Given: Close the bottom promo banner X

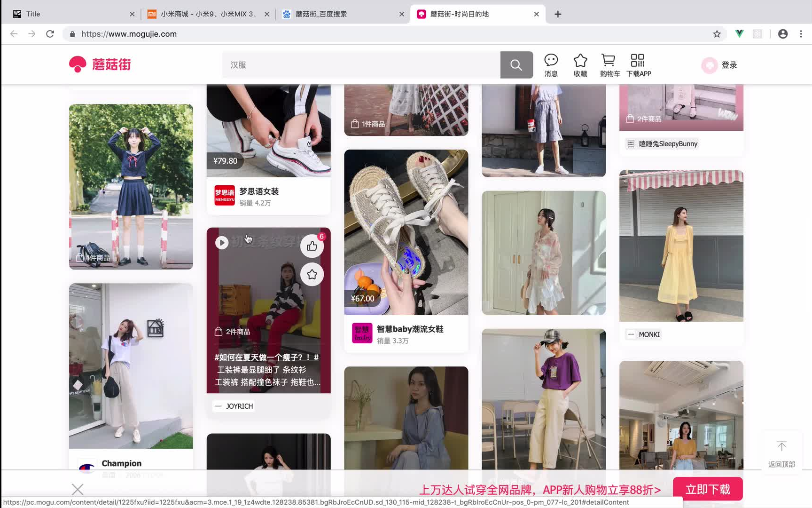Looking at the screenshot, I should coord(78,490).
